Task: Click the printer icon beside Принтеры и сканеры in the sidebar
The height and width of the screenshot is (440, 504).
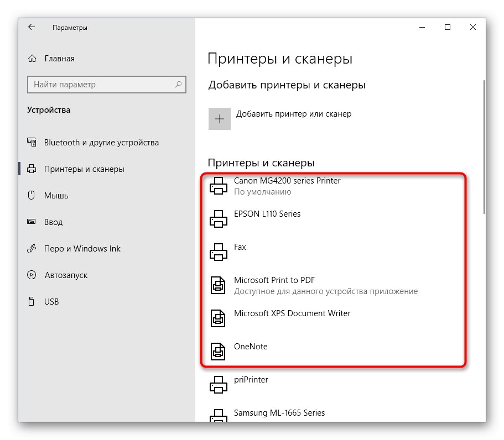Action: click(32, 169)
